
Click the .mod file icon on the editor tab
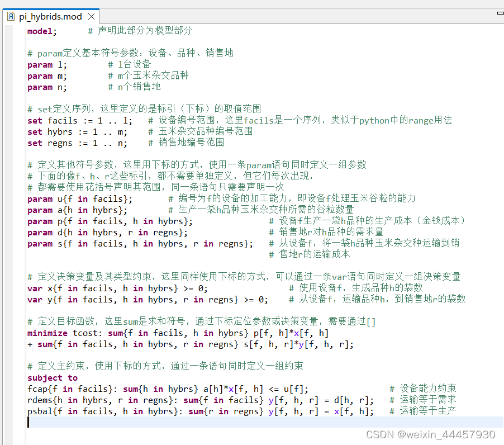[11, 16]
